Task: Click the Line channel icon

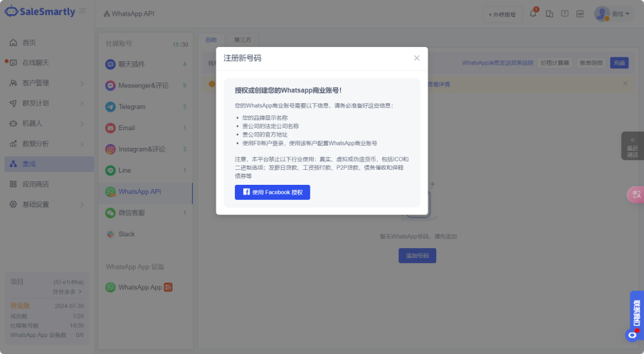Action: [110, 170]
